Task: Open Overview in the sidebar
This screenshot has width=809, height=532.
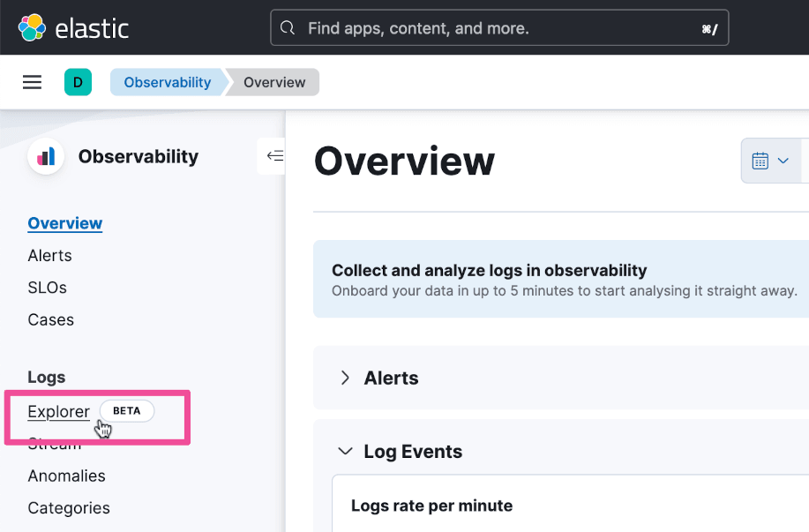Action: point(65,223)
